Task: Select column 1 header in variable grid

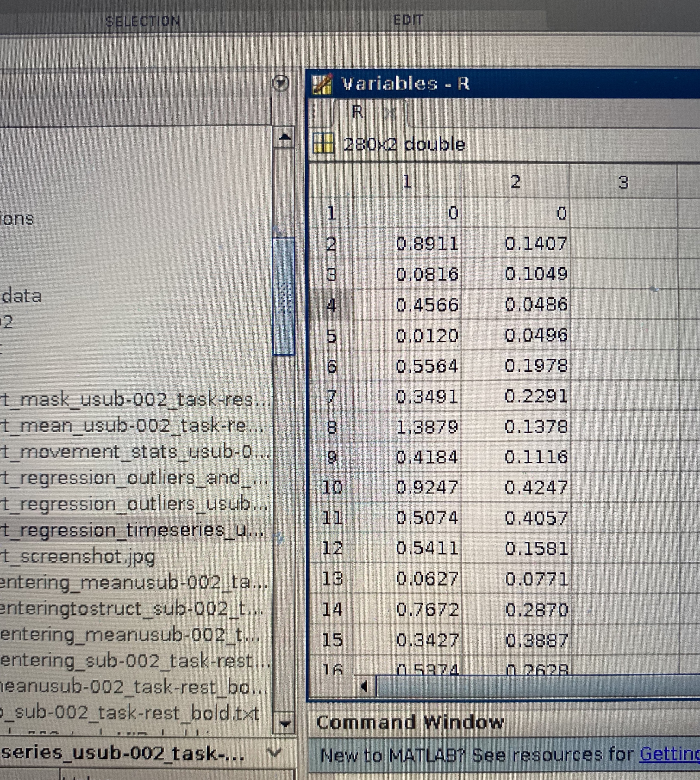Action: click(406, 181)
